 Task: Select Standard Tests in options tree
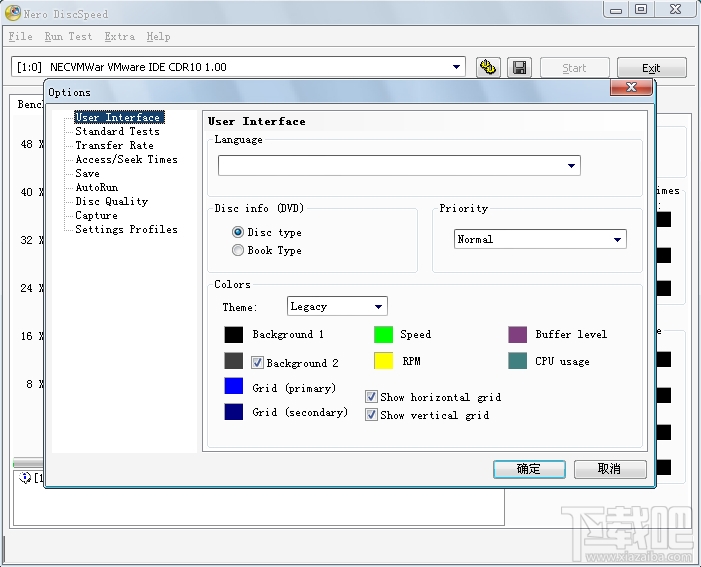[x=117, y=131]
